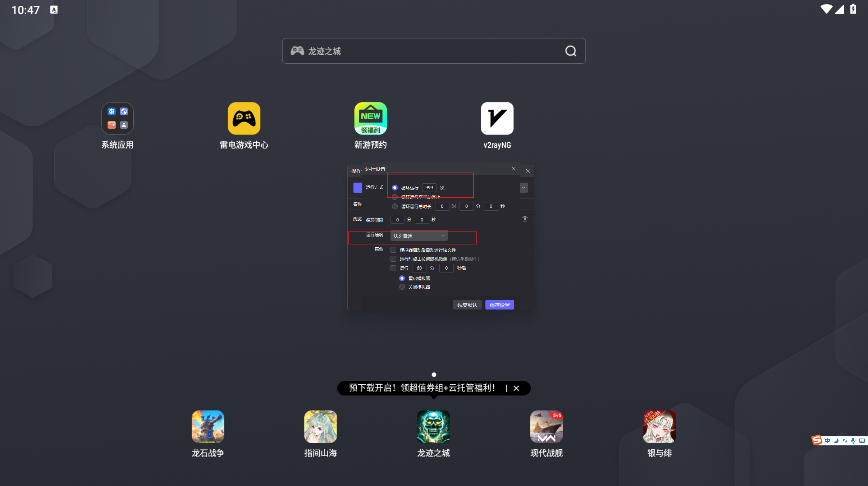Dismiss the 预下载开启 promotion banner
Image resolution: width=868 pixels, height=486 pixels.
pos(516,388)
